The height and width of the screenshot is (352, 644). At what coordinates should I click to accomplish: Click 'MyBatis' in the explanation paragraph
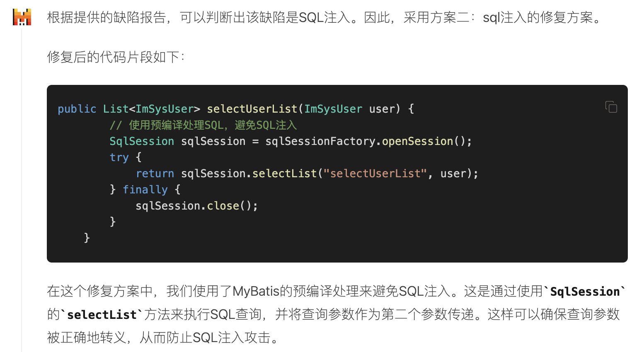click(x=256, y=292)
